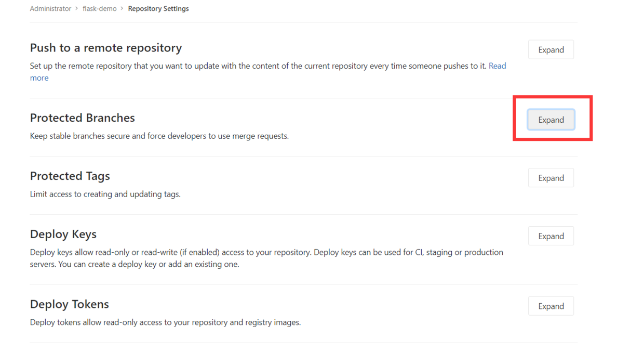The height and width of the screenshot is (364, 644).
Task: Click the Protected Tags description text
Action: click(105, 194)
